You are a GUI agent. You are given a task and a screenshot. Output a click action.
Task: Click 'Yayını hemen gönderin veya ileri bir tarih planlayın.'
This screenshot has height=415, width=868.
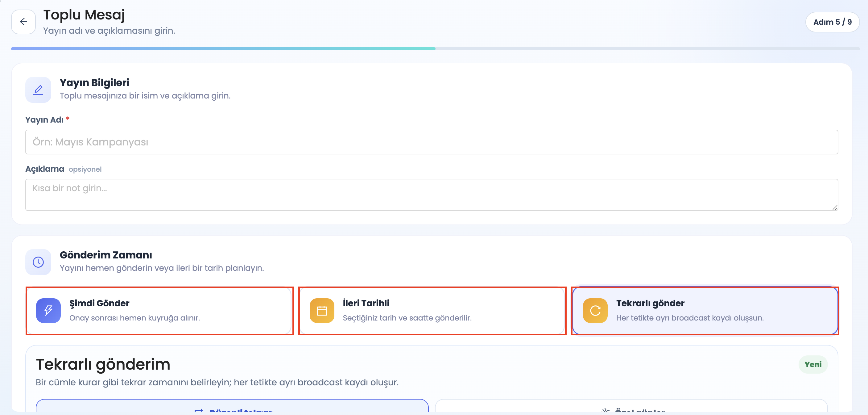click(162, 268)
